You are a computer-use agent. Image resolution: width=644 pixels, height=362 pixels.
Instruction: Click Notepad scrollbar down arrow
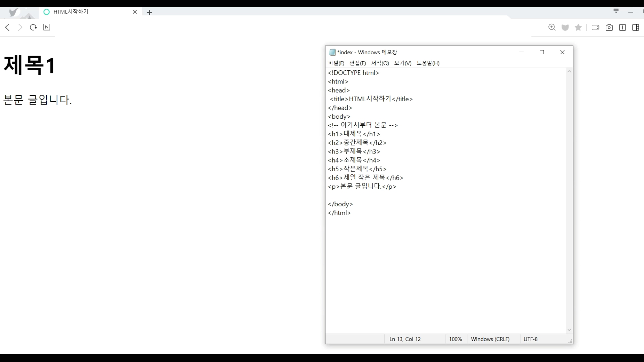coord(569,330)
